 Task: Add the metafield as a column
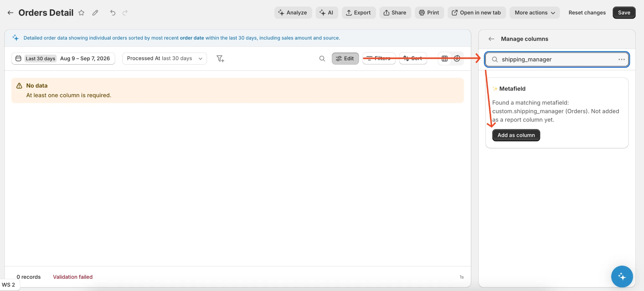(x=516, y=135)
